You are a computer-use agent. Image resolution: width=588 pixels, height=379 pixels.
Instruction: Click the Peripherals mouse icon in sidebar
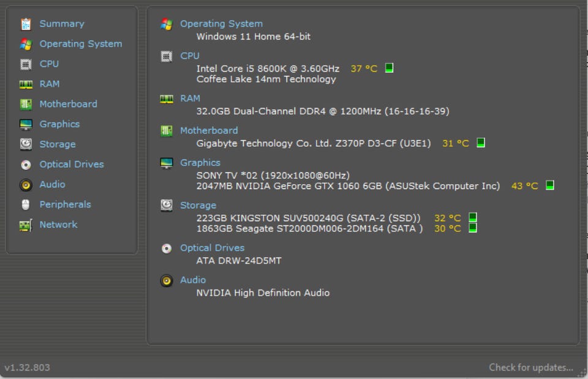(x=26, y=205)
